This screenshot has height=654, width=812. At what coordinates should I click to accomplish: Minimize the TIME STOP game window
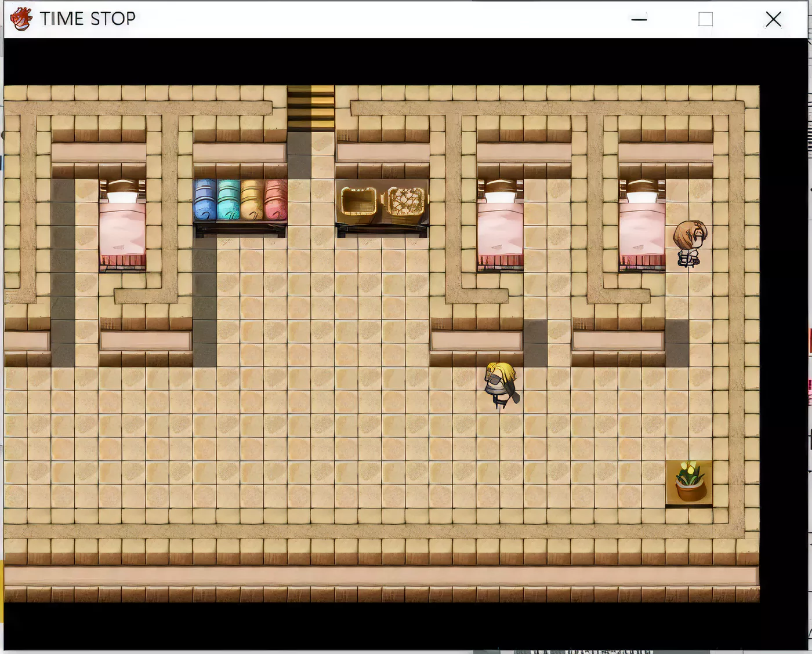pyautogui.click(x=639, y=19)
